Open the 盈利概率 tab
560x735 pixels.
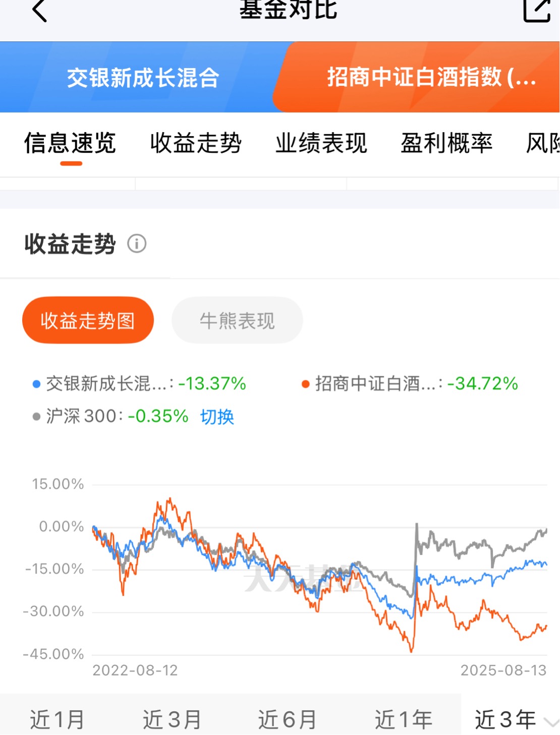click(x=446, y=143)
